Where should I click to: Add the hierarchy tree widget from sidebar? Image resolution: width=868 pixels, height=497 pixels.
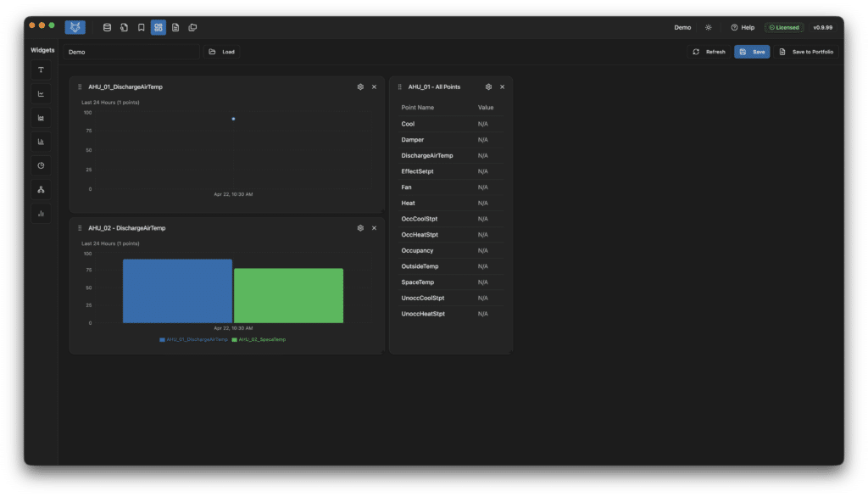tap(41, 189)
